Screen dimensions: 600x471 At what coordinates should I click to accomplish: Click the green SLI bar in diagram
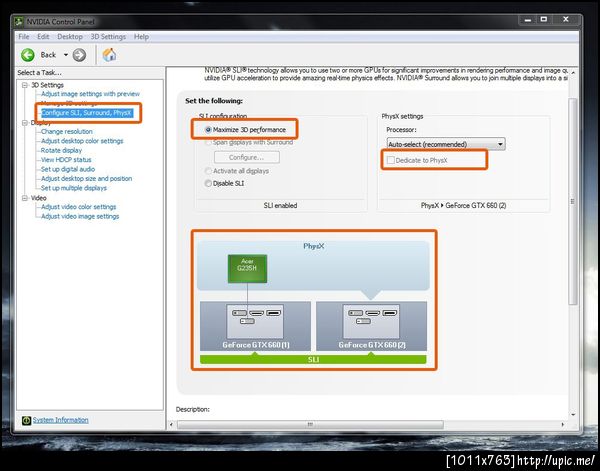(313, 360)
